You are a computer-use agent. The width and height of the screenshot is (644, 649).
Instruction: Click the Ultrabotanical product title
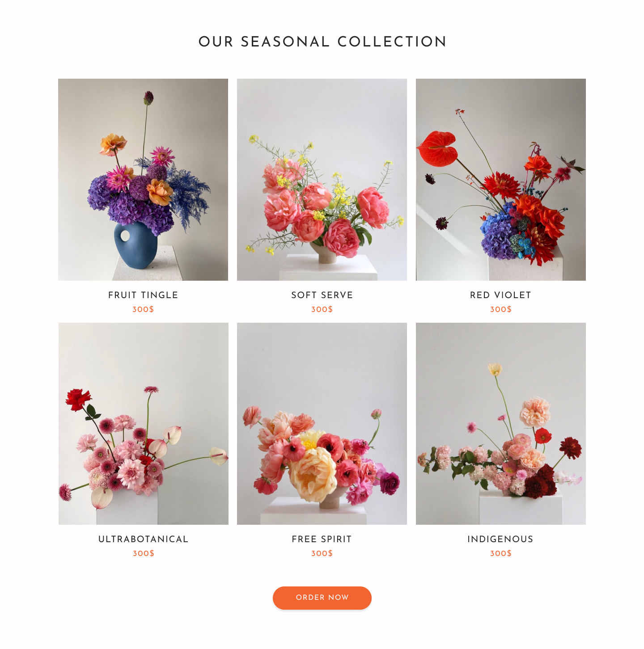pos(143,539)
